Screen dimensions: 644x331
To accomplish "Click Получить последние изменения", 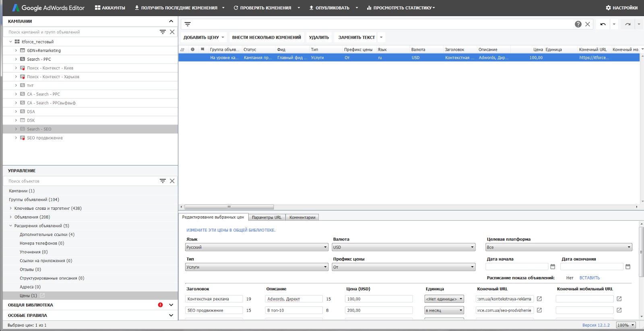I will click(176, 8).
